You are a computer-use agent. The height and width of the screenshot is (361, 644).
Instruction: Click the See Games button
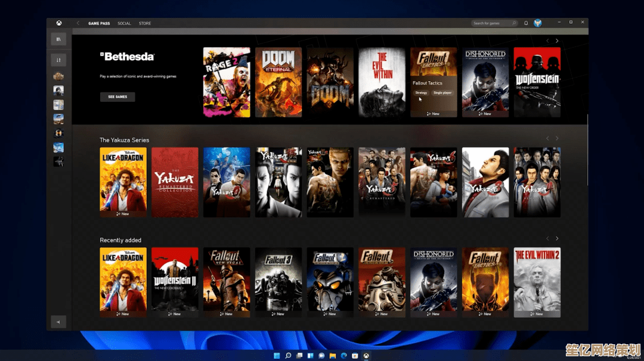point(117,97)
